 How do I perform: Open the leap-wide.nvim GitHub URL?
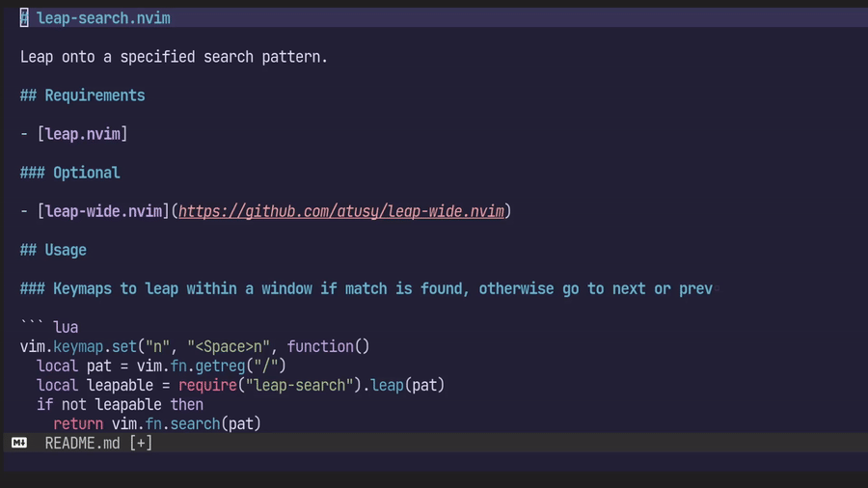[341, 211]
